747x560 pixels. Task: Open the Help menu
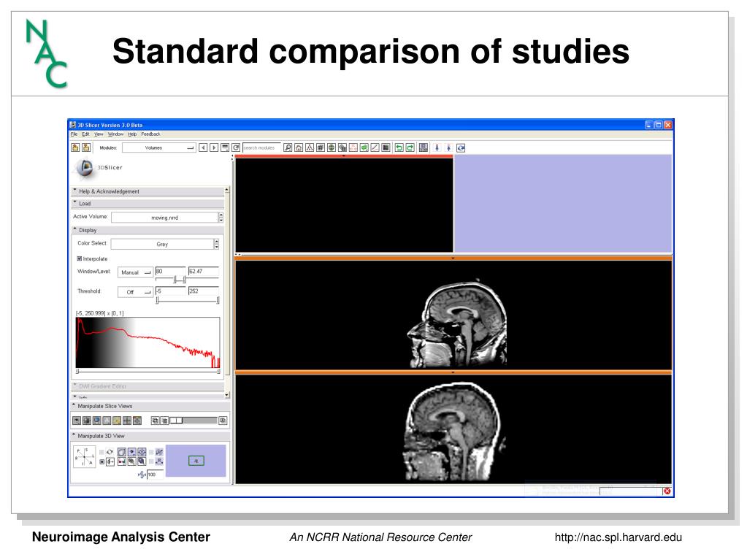point(132,134)
